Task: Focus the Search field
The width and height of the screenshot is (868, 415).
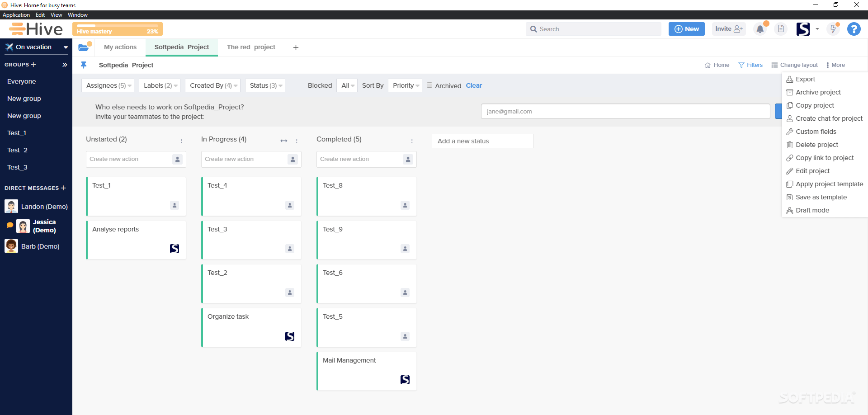Action: click(594, 29)
